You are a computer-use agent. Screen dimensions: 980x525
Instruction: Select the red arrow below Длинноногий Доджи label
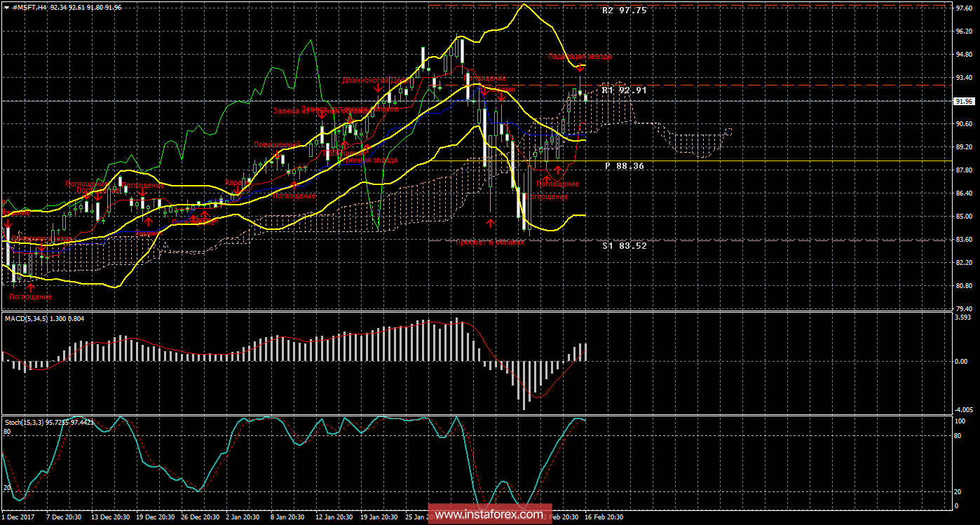click(x=379, y=89)
